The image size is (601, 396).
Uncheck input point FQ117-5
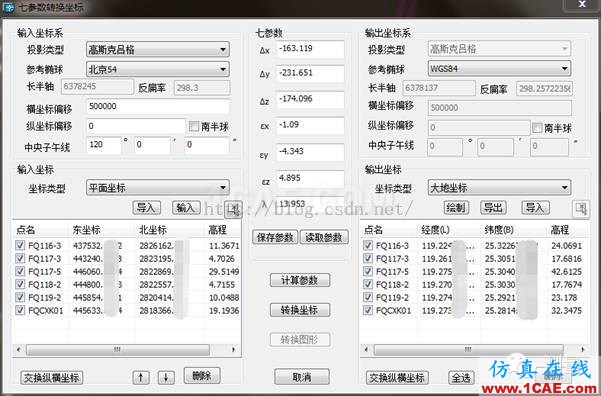(20, 271)
